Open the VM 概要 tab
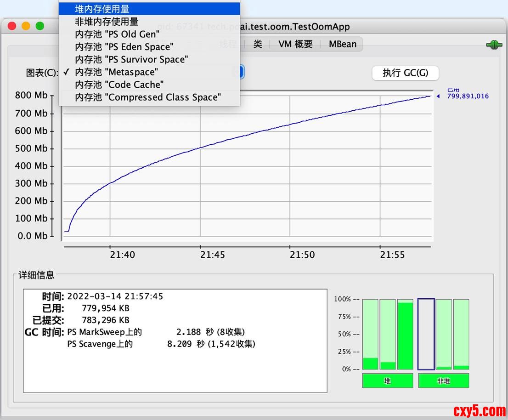This screenshot has width=508, height=420. click(x=295, y=44)
